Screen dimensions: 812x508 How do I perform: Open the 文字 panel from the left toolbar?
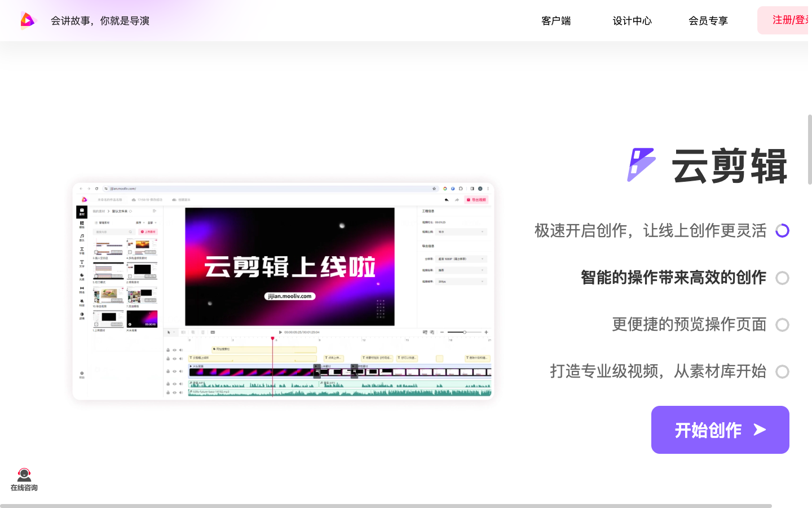pos(82,264)
